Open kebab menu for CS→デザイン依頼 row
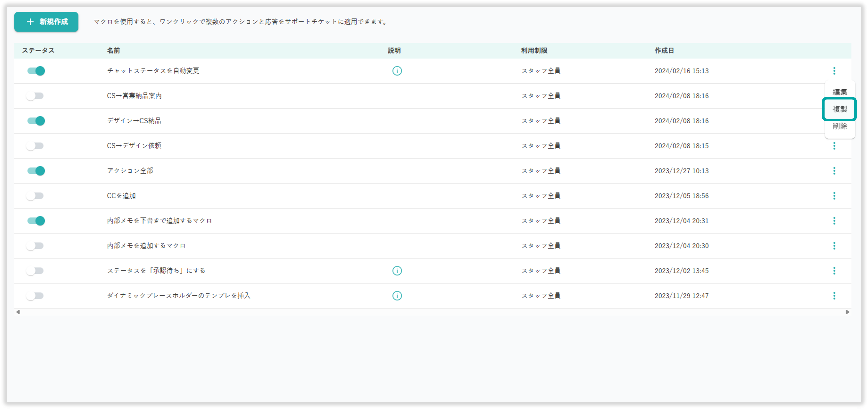 834,146
